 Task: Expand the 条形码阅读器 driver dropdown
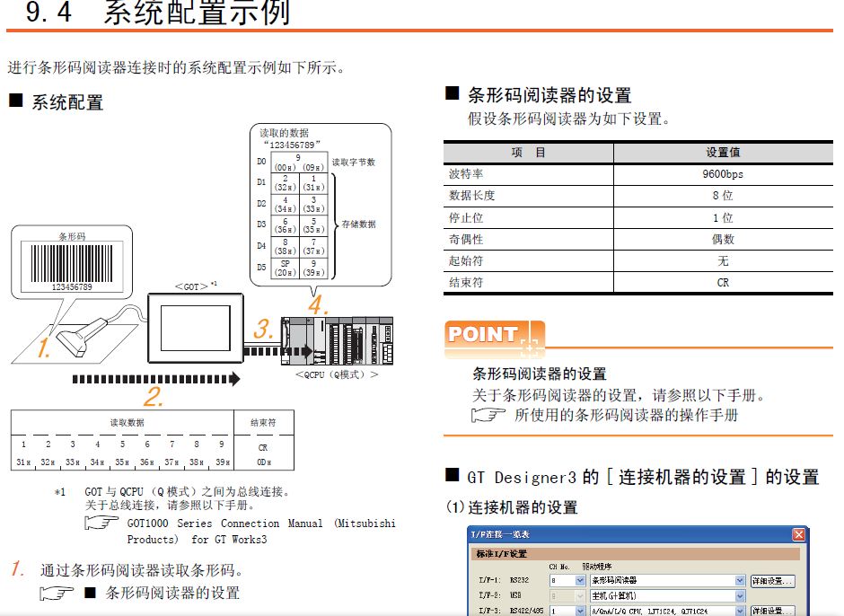point(739,582)
